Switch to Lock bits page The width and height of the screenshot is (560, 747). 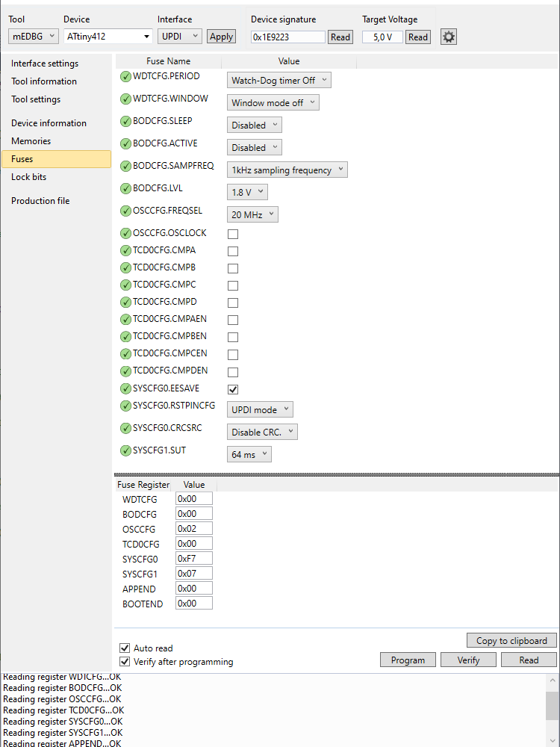(x=28, y=177)
